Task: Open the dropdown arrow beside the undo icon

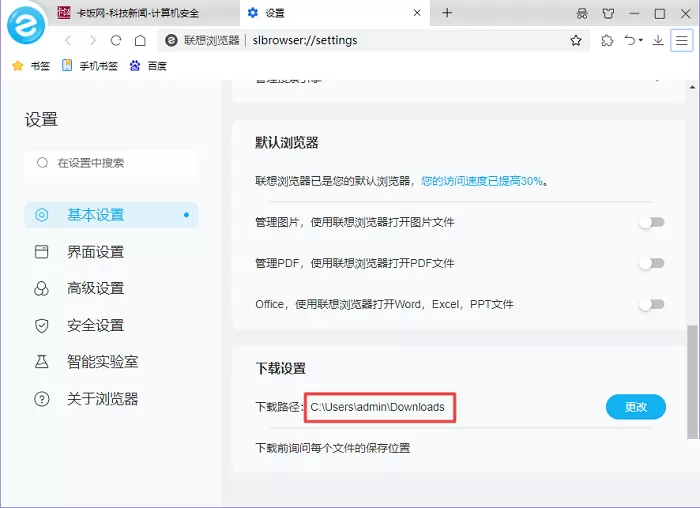Action: click(641, 40)
